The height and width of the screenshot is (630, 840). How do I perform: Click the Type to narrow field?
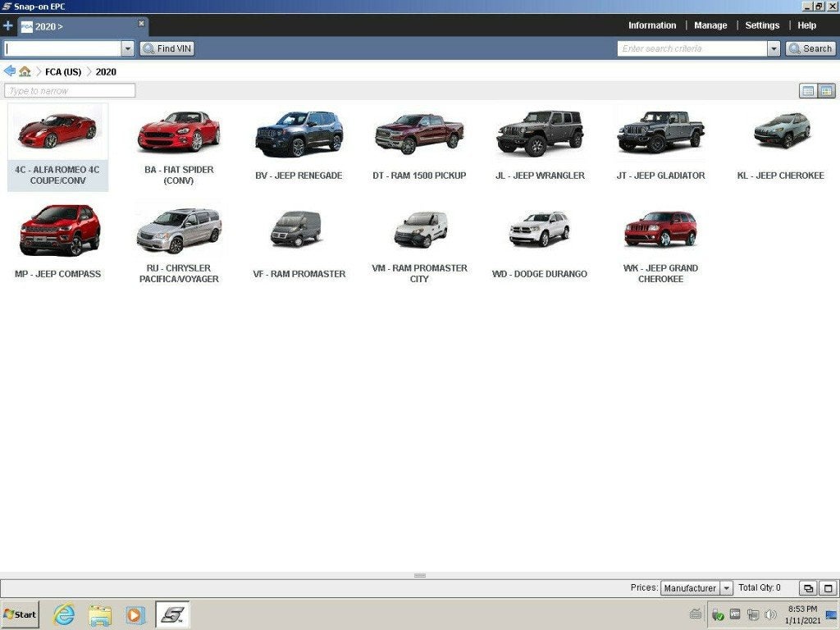pyautogui.click(x=70, y=91)
